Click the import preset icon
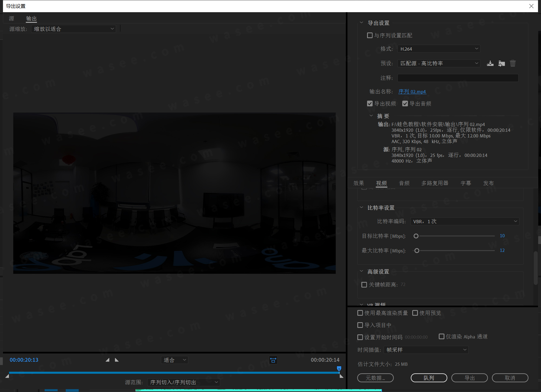541x392 pixels. 502,64
